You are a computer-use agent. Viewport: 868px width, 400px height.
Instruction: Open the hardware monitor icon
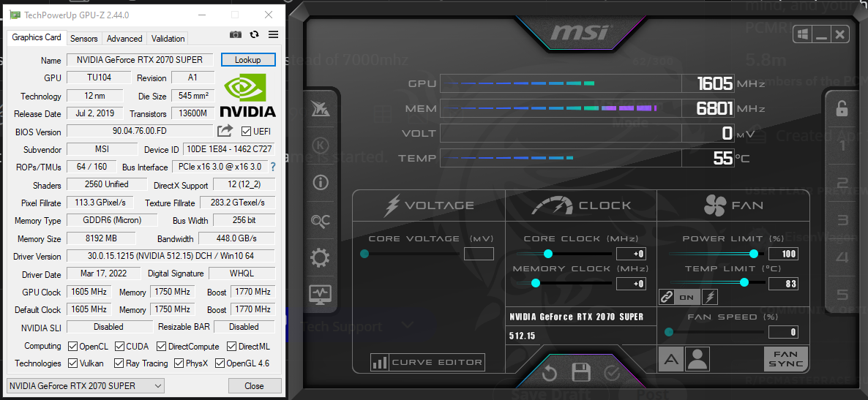coord(320,293)
